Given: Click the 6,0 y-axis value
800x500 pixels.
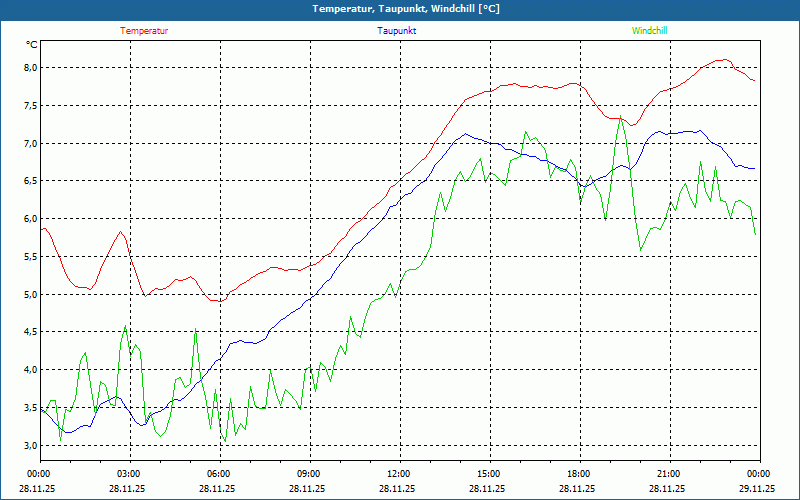Looking at the screenshot, I should pos(31,219).
